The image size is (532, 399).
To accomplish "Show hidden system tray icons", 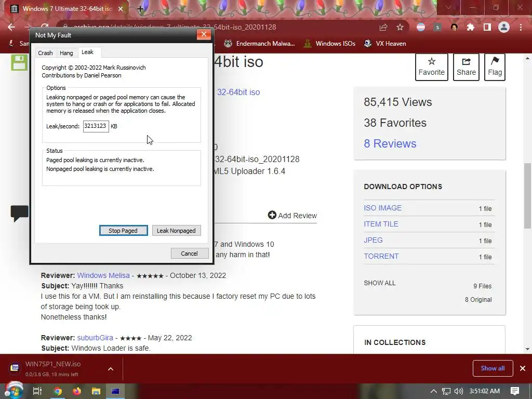I will (433, 391).
